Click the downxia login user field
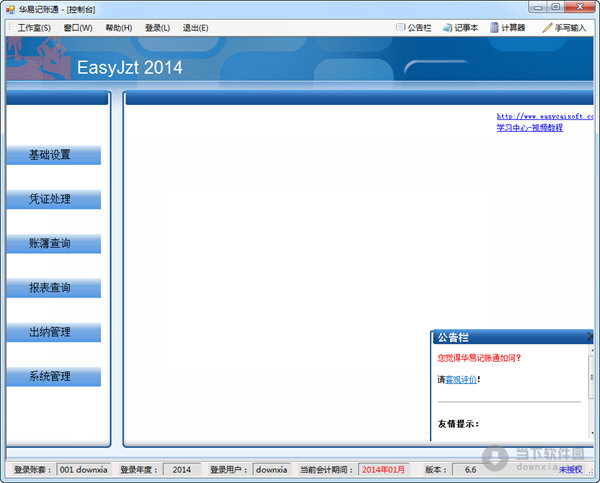This screenshot has width=600, height=483. click(x=272, y=470)
